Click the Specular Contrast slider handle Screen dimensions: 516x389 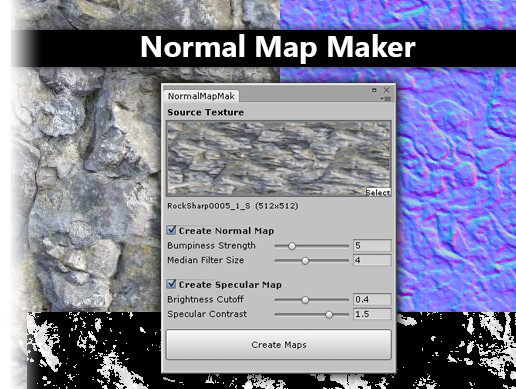(x=329, y=315)
